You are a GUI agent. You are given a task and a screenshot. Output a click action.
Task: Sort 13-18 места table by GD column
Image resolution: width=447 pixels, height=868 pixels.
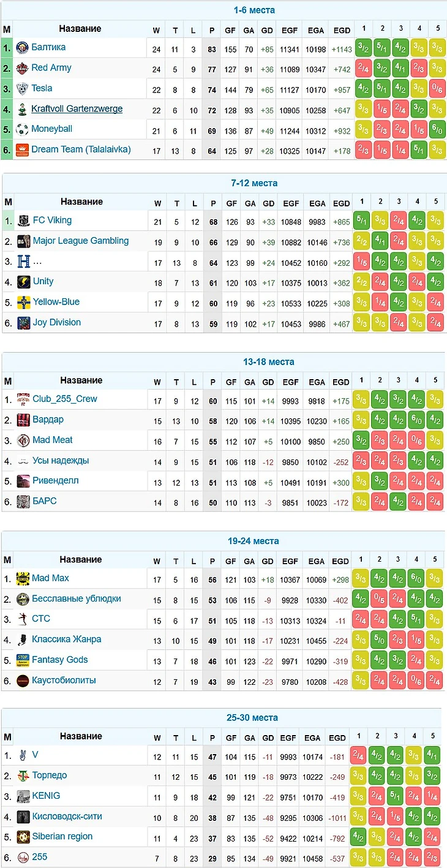pos(268,382)
